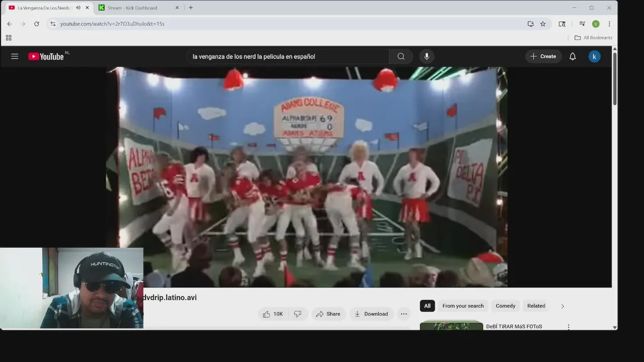Click the DeBÍ TiRAR MáS FOToS title
Image resolution: width=644 pixels, height=362 pixels.
point(514,326)
